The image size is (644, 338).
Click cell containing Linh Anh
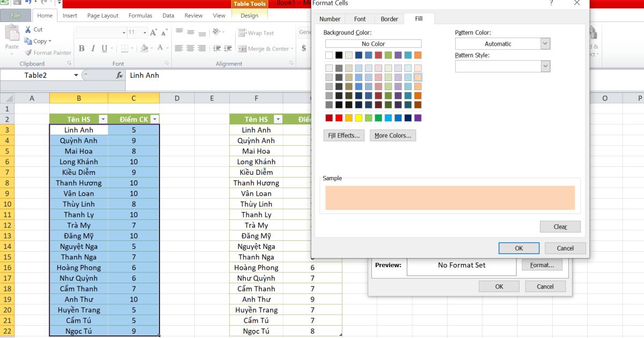[78, 129]
